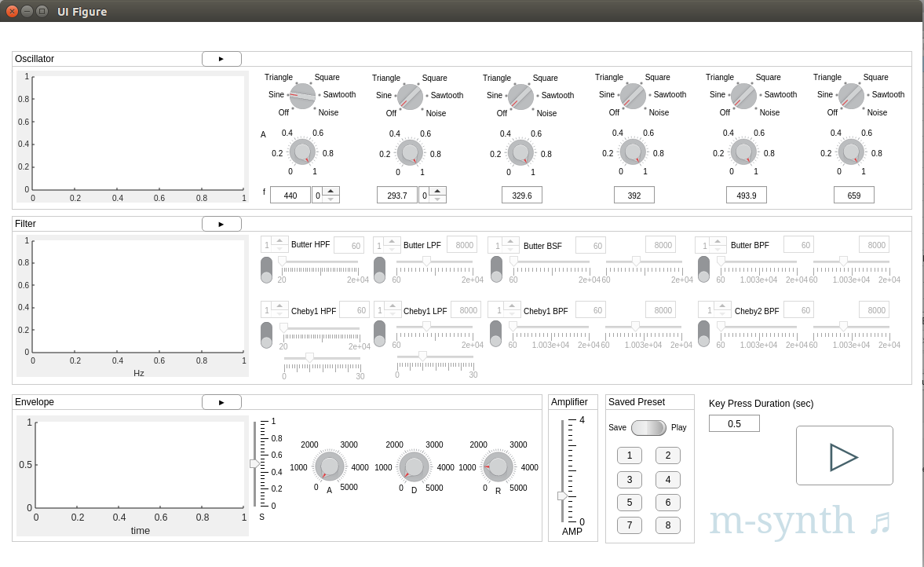Toggle the Butter BPF filter switch
Screen dimensions: 924x567
click(703, 269)
